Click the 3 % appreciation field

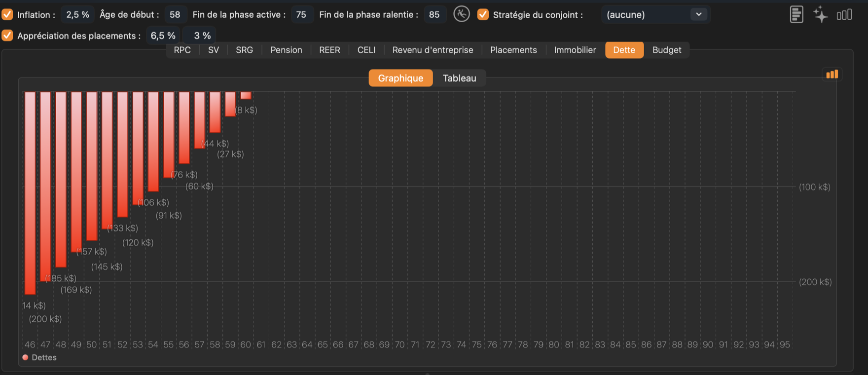tap(199, 36)
